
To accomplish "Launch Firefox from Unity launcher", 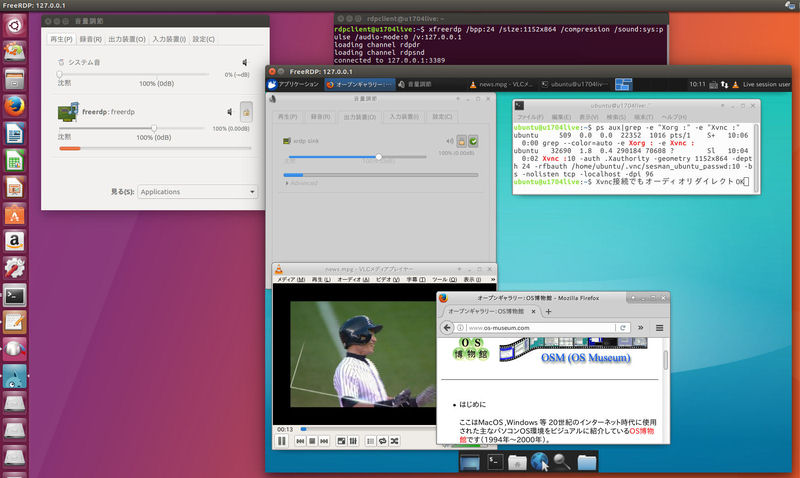I will pos(14,107).
